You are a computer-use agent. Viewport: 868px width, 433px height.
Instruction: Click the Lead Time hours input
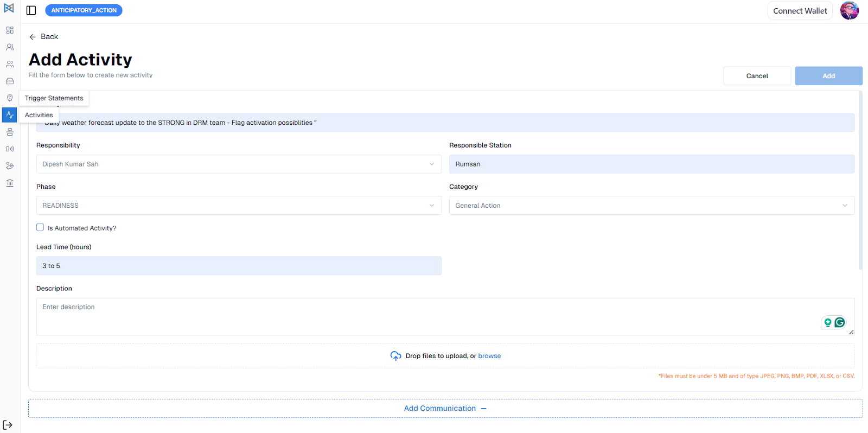(x=239, y=266)
